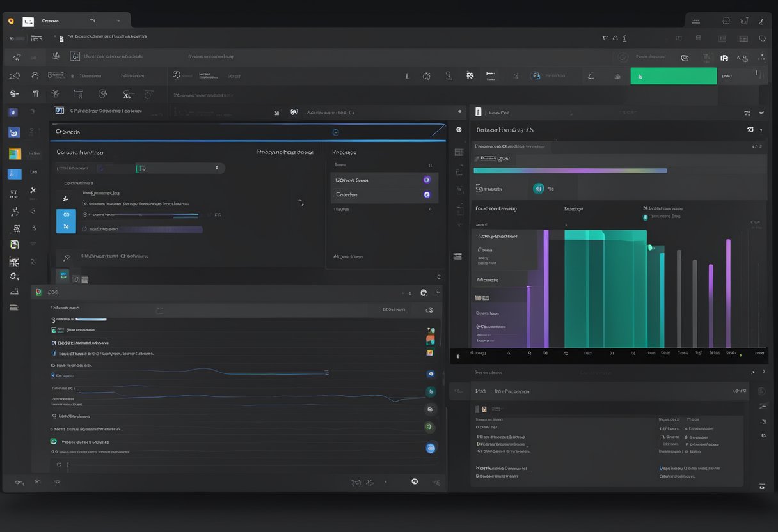Click the wide teal bar in the chart
778x532 pixels.
coord(605,289)
